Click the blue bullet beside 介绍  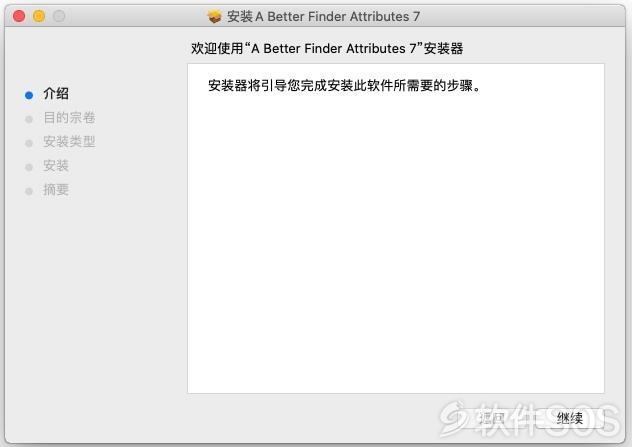tap(29, 96)
